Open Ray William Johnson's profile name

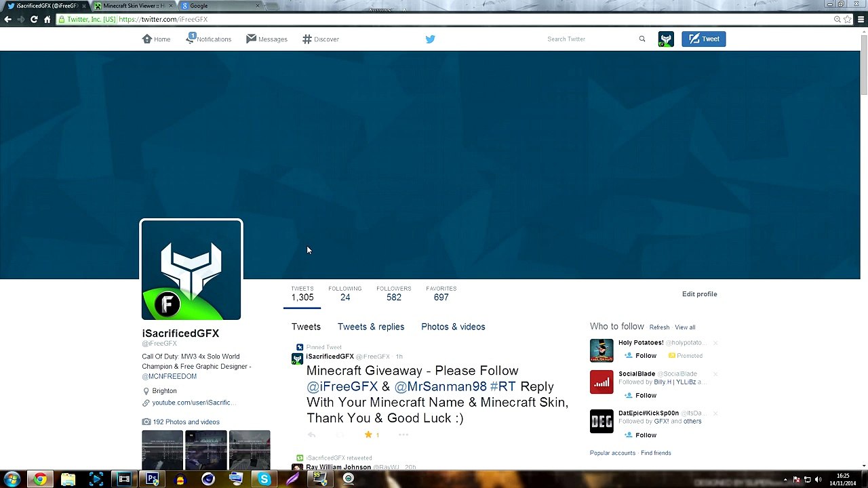pyautogui.click(x=338, y=467)
